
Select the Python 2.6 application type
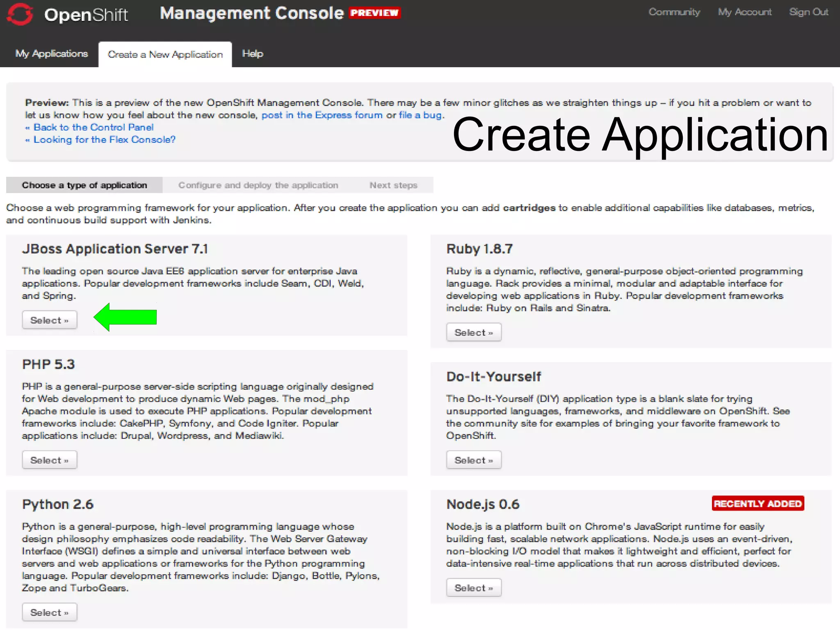tap(50, 612)
